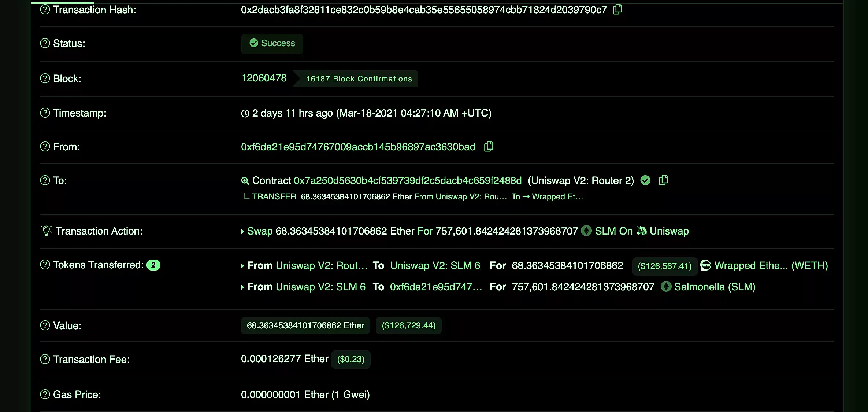Click the Salmonella token icon
The height and width of the screenshot is (412, 868).
click(x=666, y=287)
